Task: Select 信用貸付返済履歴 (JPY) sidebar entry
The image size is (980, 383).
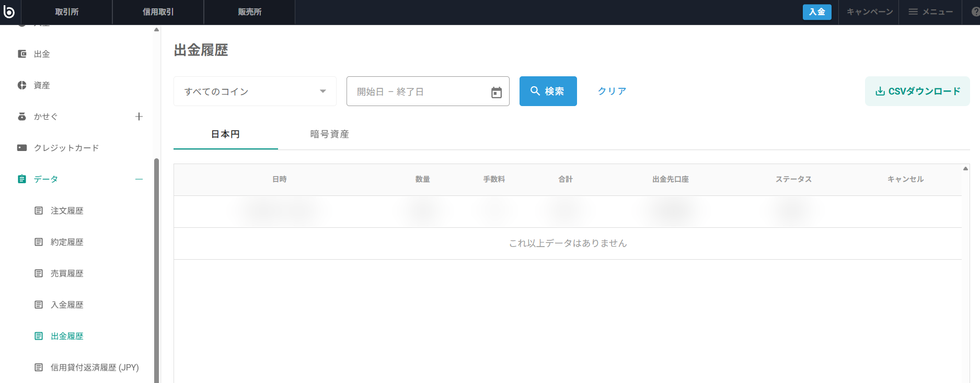Action: [95, 367]
